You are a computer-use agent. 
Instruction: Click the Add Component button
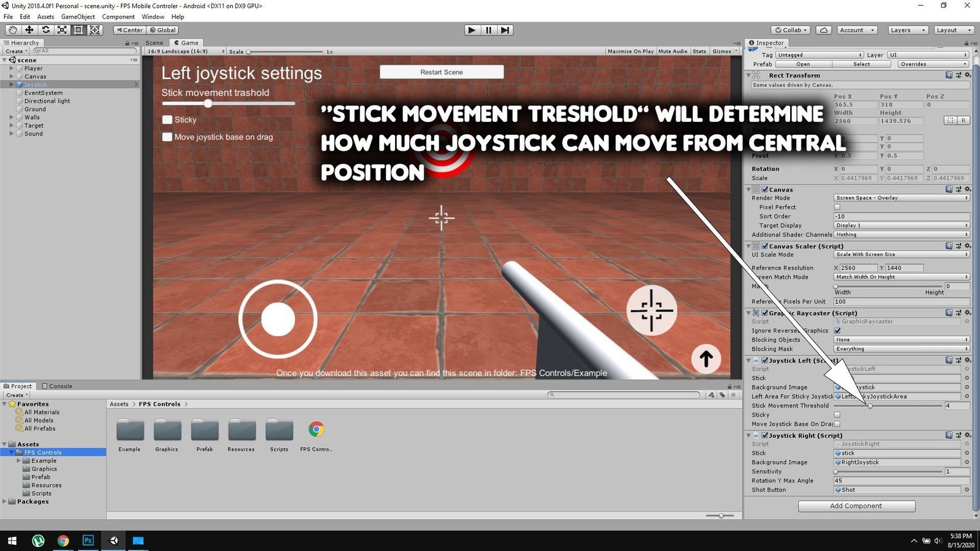click(x=856, y=506)
